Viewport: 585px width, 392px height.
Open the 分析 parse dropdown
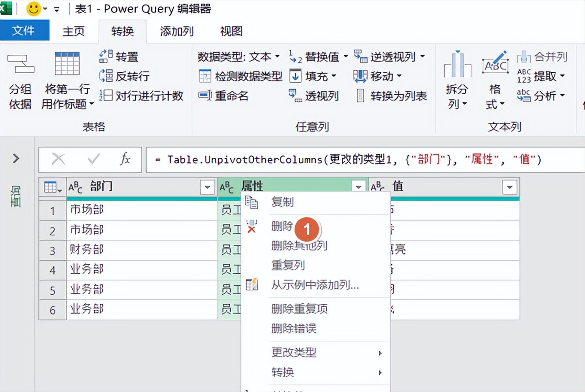click(x=541, y=96)
